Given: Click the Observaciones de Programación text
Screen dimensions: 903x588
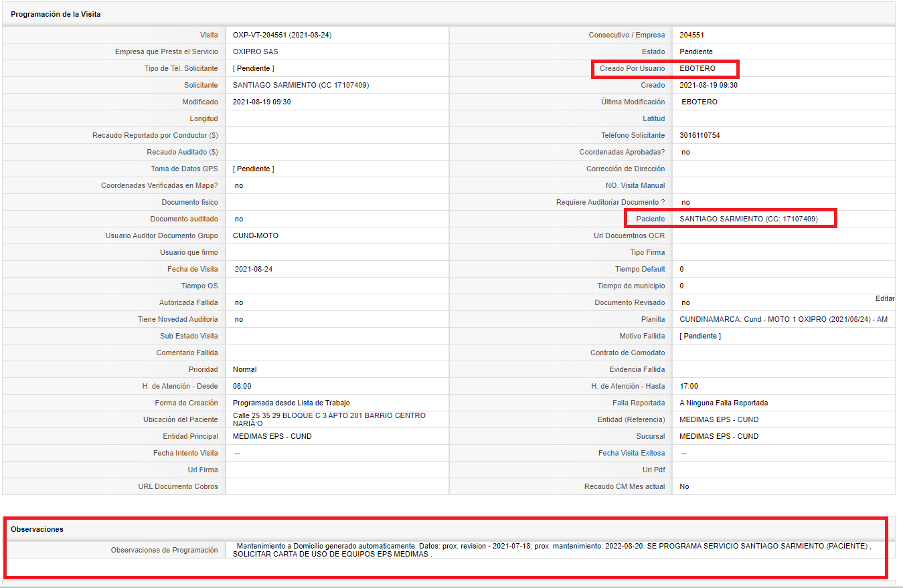Looking at the screenshot, I should pos(552,550).
